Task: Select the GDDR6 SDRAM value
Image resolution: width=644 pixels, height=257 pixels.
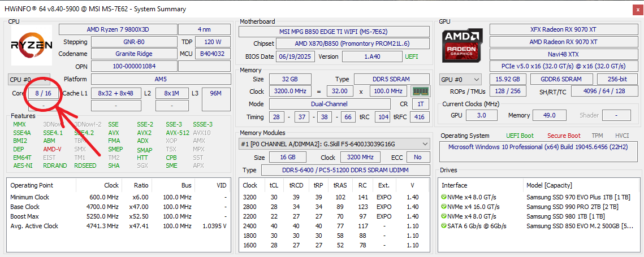Action: pos(561,79)
